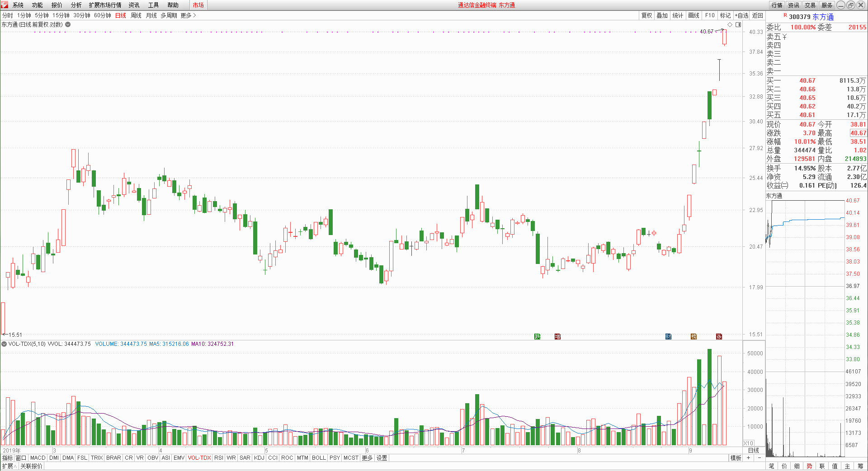868x471 pixels.
Task: Click the brown 榜 event marker icon
Action: click(x=694, y=336)
